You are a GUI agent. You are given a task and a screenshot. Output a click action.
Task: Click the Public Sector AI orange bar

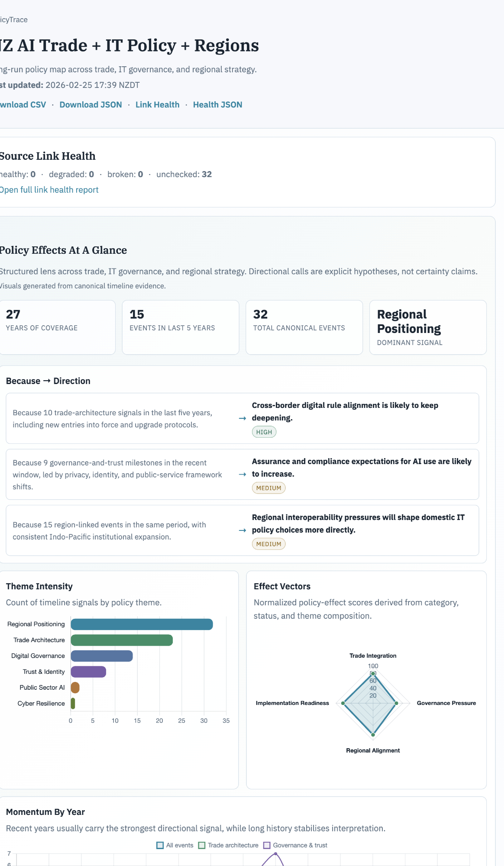click(75, 688)
